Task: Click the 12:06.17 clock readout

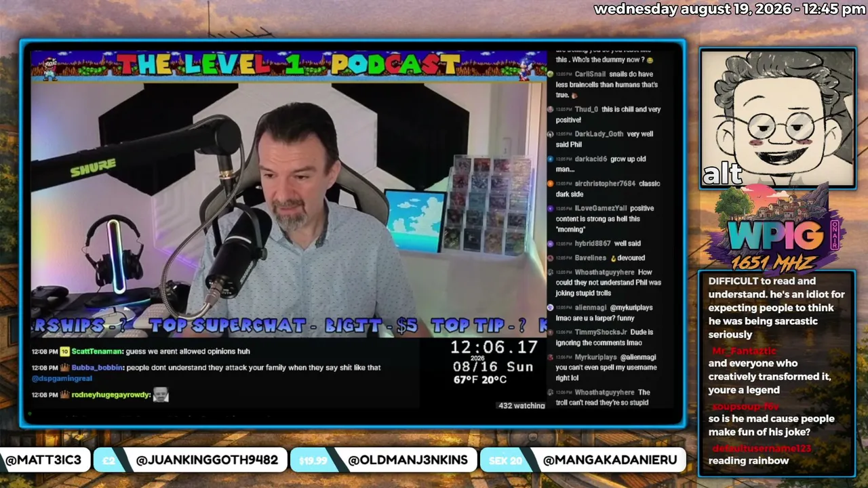Action: tap(494, 348)
